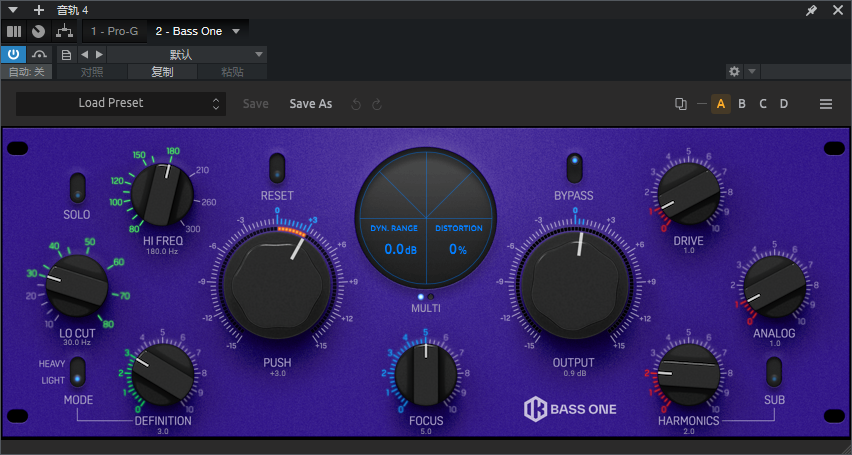Click the RESET switch
The image size is (852, 455).
277,169
